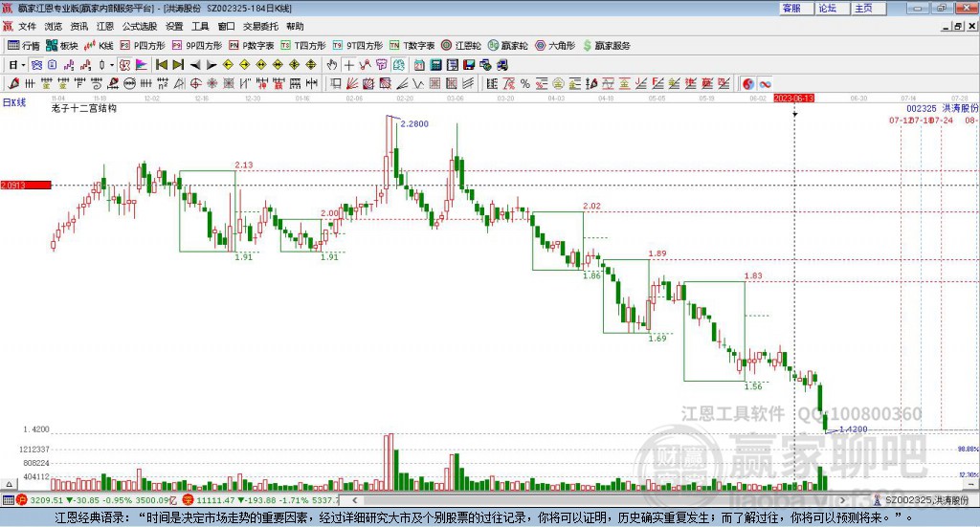Screen dimensions: 980x527
Task: Open the T四方形 tool
Action: pyautogui.click(x=303, y=46)
